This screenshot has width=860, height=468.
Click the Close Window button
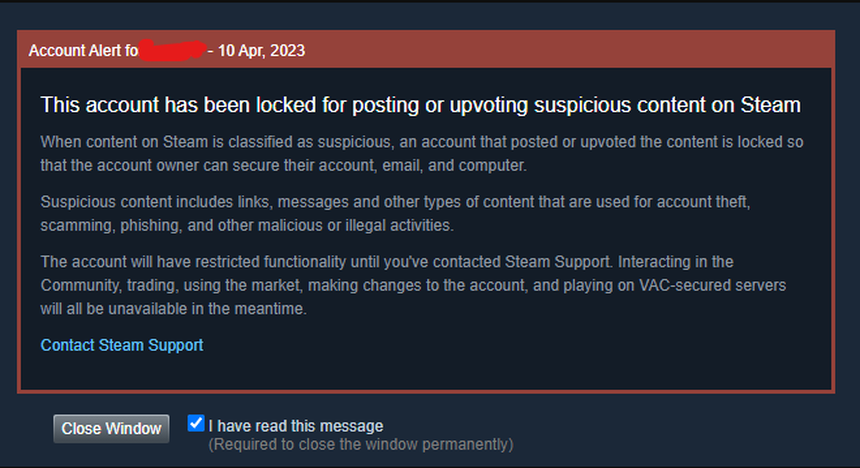point(111,428)
